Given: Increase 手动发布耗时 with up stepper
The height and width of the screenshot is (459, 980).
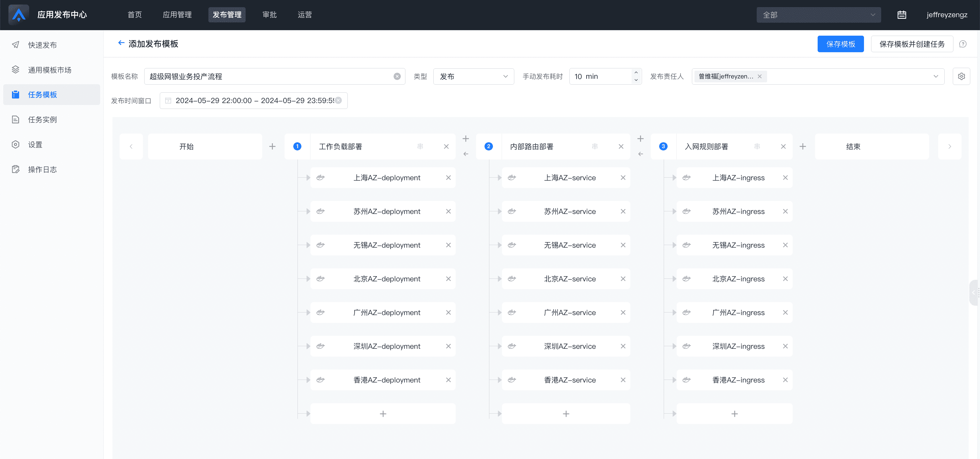Looking at the screenshot, I should [636, 73].
